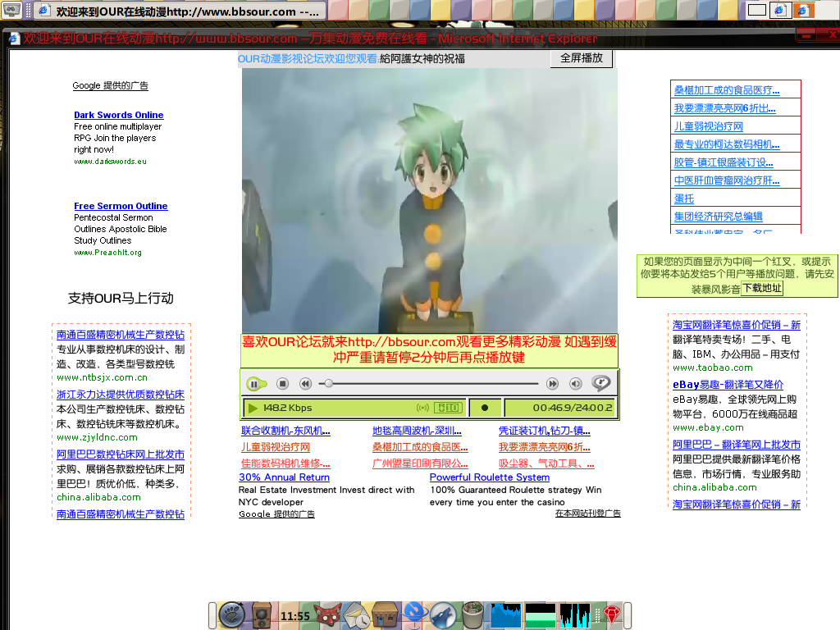Open the 蛋托 link
This screenshot has width=840, height=630.
(684, 199)
